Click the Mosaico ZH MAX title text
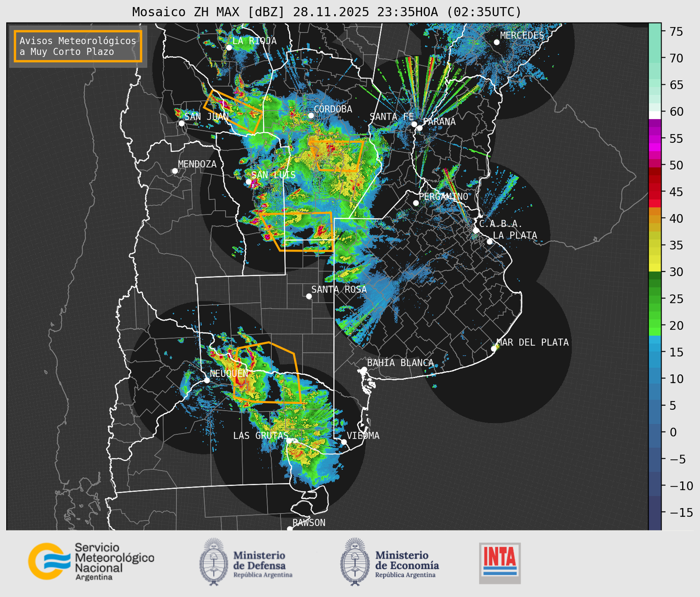Image resolution: width=700 pixels, height=597 pixels. tap(327, 12)
